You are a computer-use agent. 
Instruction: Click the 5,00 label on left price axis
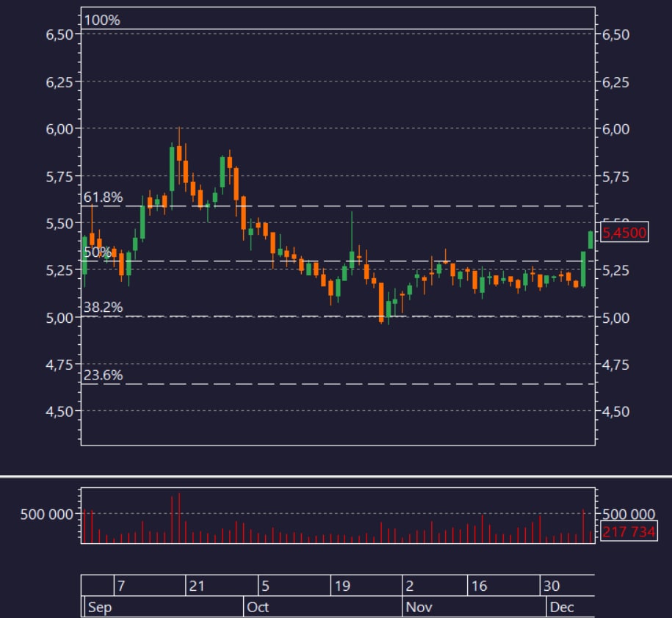(x=59, y=319)
